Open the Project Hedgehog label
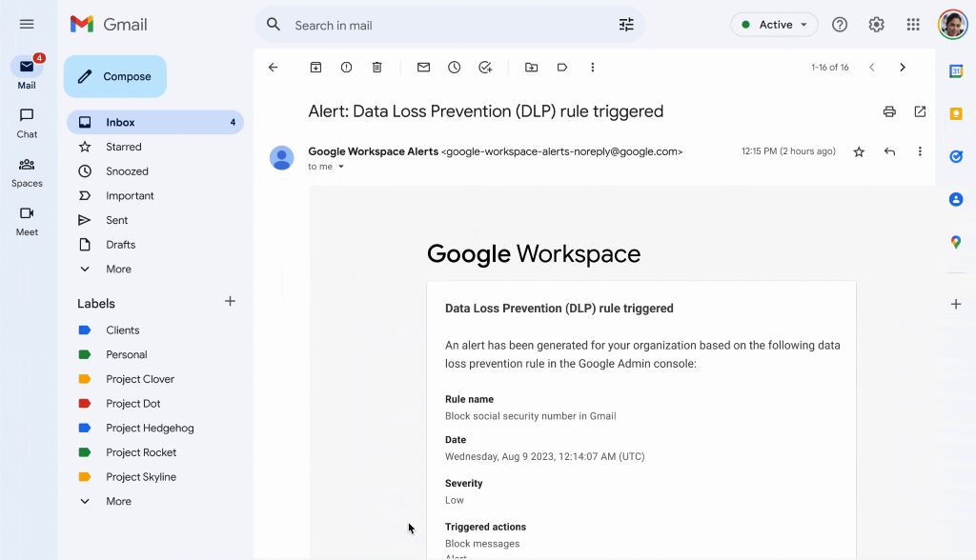 [x=150, y=429]
